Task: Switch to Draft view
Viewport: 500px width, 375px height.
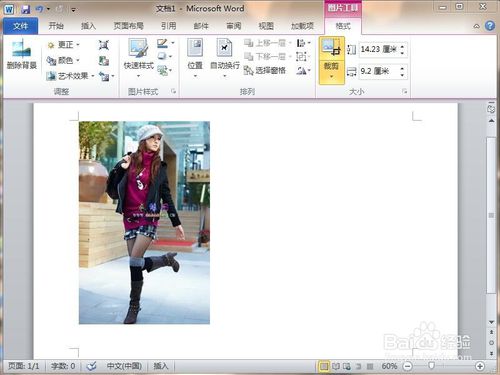Action: pos(370,366)
